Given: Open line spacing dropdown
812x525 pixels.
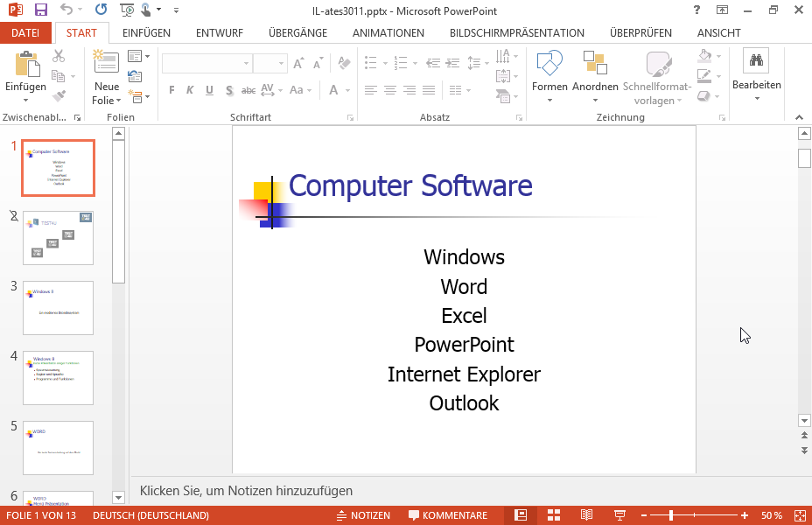Looking at the screenshot, I should pyautogui.click(x=478, y=63).
